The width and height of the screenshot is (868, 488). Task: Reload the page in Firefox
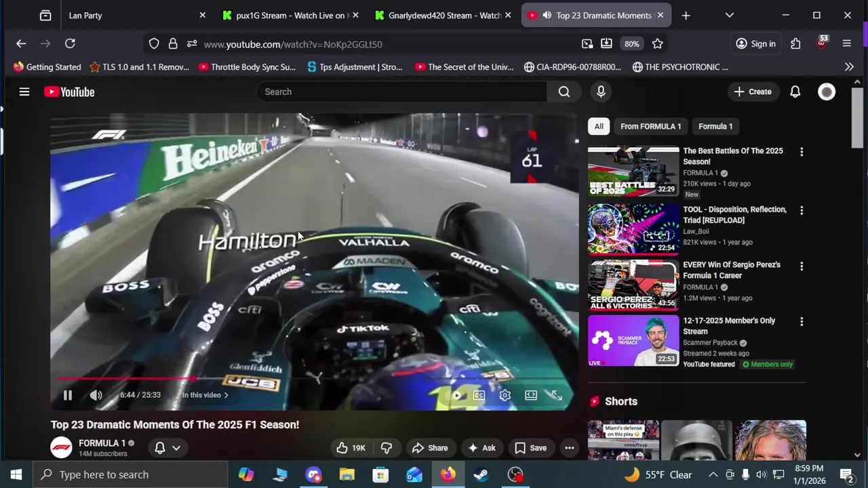coord(70,43)
